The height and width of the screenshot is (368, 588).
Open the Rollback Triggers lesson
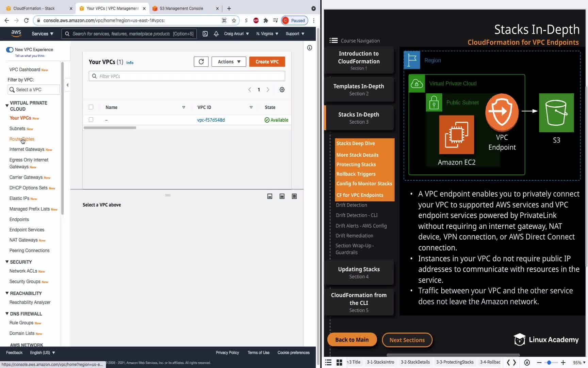tap(356, 174)
